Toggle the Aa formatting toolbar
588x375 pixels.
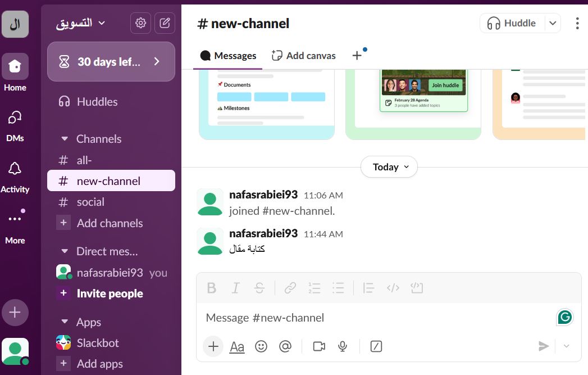pos(237,346)
